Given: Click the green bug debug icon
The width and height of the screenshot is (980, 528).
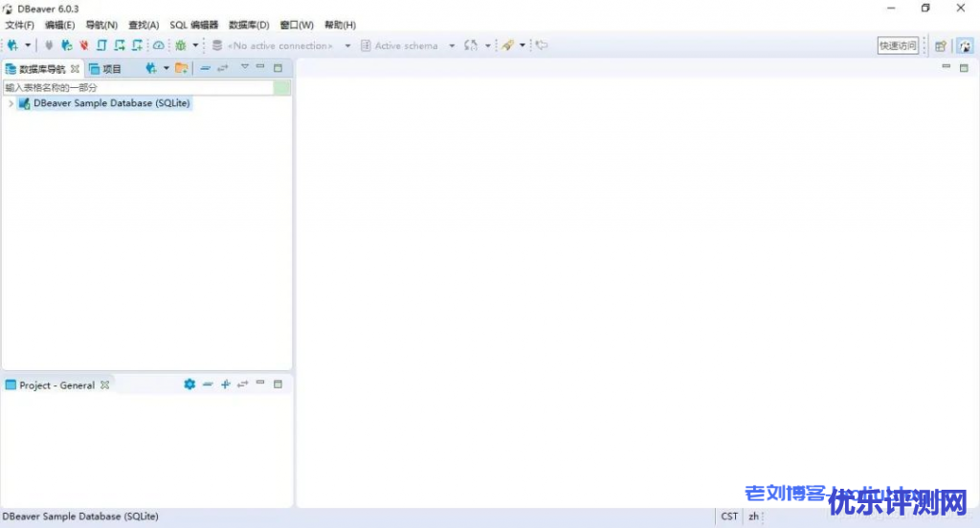Looking at the screenshot, I should (180, 45).
